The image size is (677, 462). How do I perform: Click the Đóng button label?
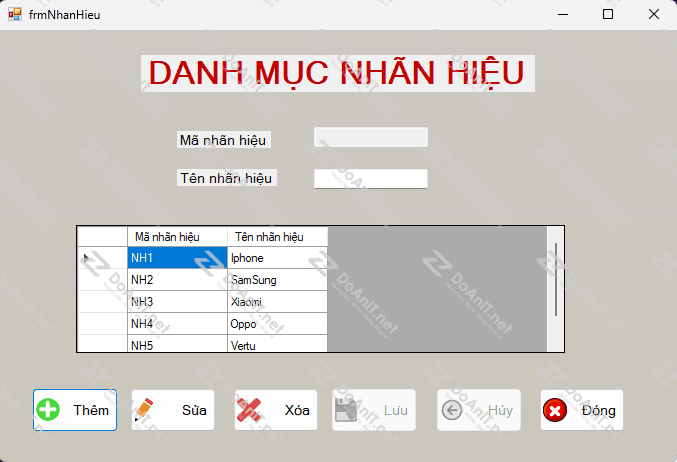point(598,410)
